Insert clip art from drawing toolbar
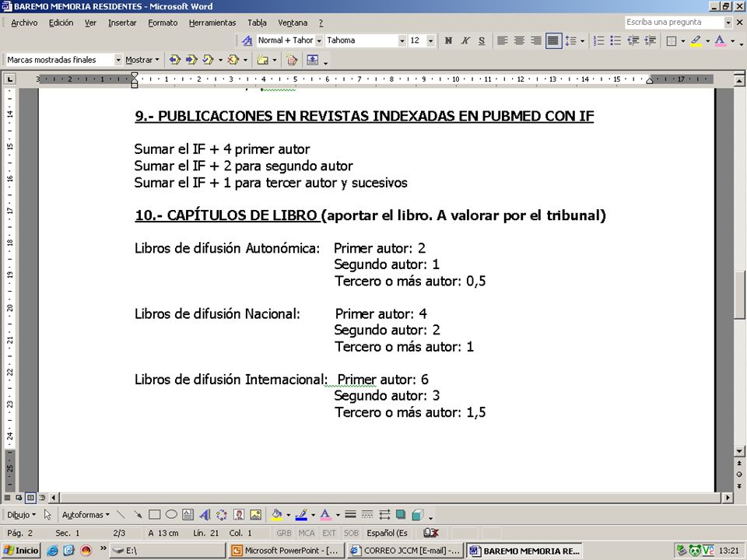Viewport: 747px width, 560px height. 239,515
